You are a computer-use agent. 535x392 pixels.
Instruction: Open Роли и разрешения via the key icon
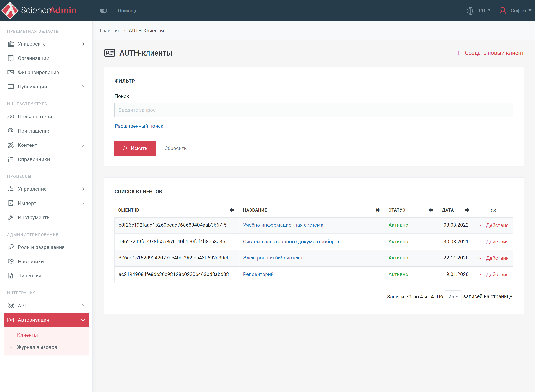click(11, 247)
